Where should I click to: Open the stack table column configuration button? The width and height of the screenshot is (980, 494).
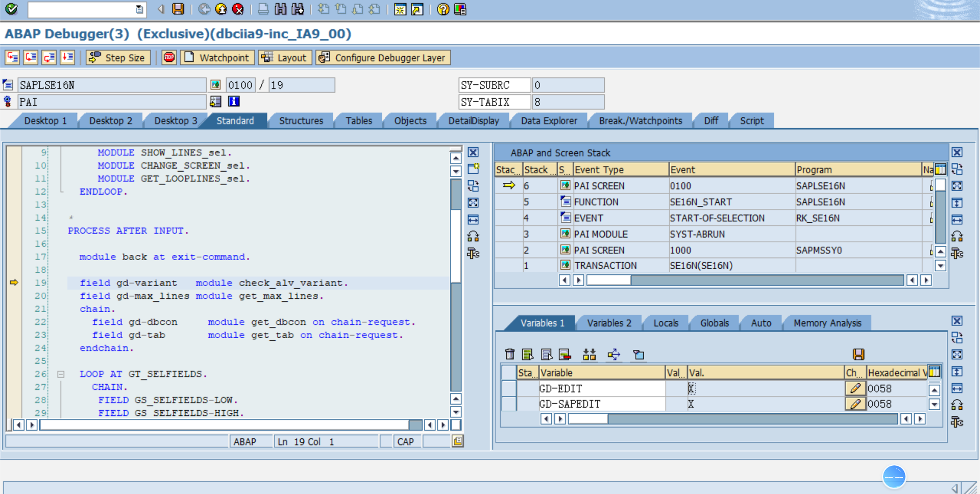point(940,170)
